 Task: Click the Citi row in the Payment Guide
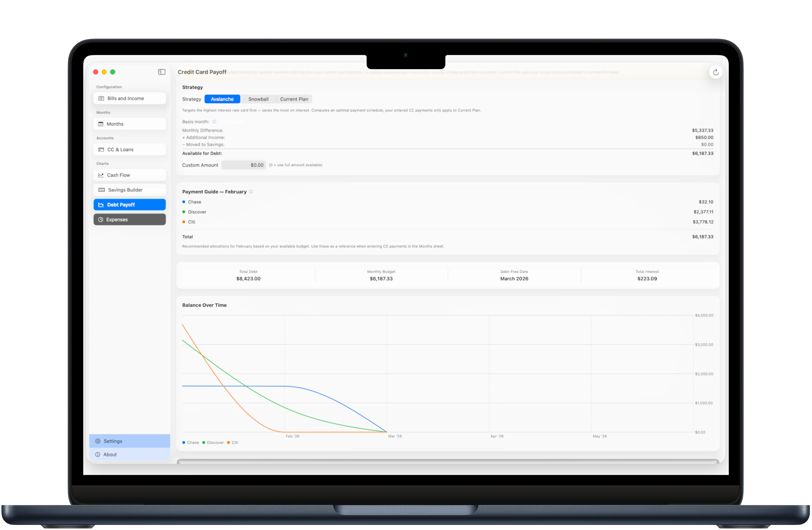191,222
